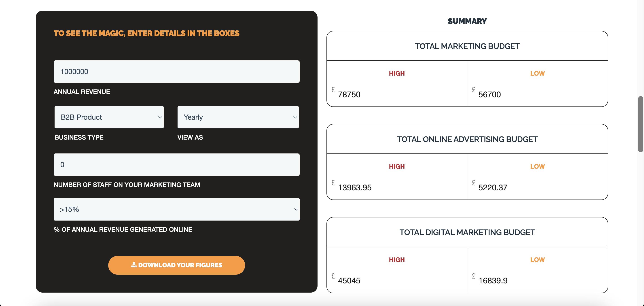Click the Total Marketing Budget heading
Screen dimensions: 644x306
467,46
